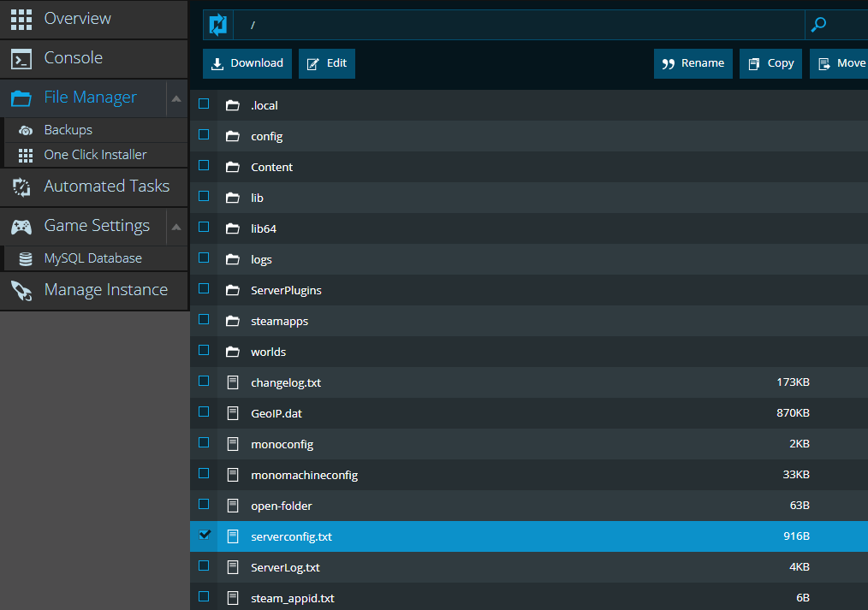Open the Console section
The height and width of the screenshot is (610, 868).
[94, 59]
